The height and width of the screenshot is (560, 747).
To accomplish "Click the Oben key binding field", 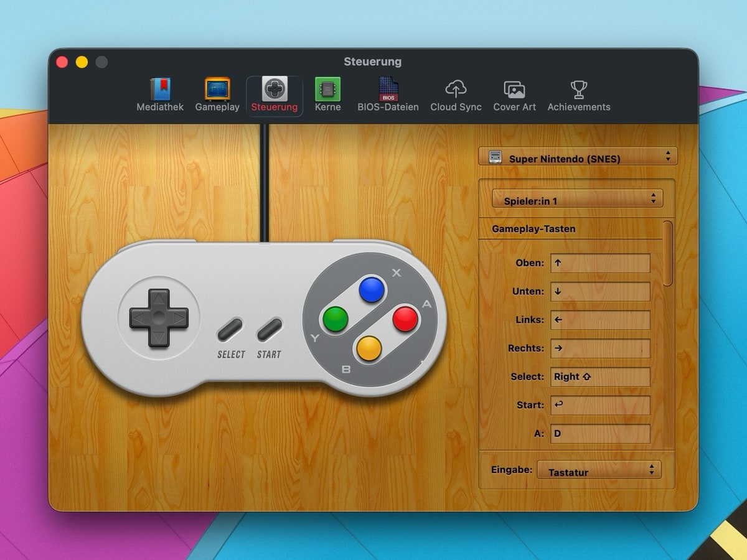I will coord(600,263).
